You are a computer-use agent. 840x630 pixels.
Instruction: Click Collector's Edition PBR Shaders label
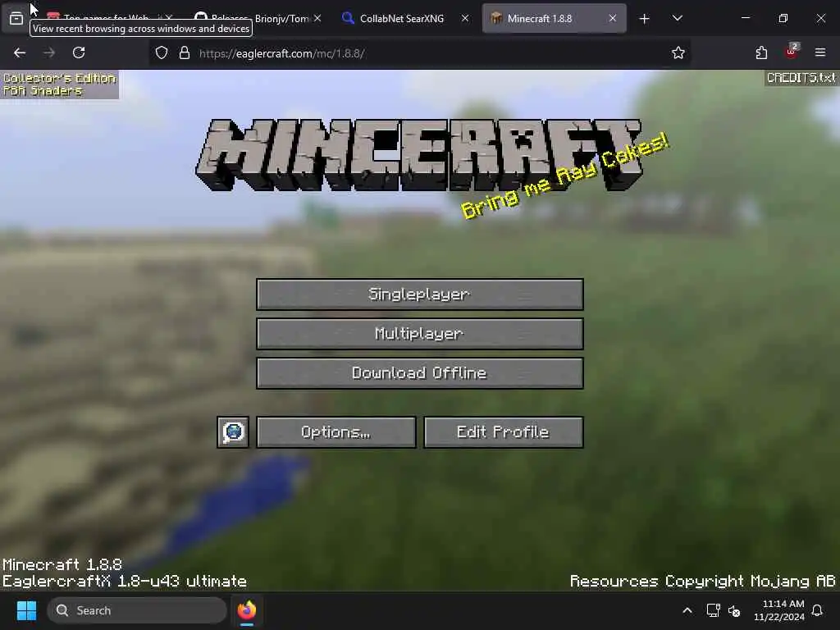[x=59, y=84]
